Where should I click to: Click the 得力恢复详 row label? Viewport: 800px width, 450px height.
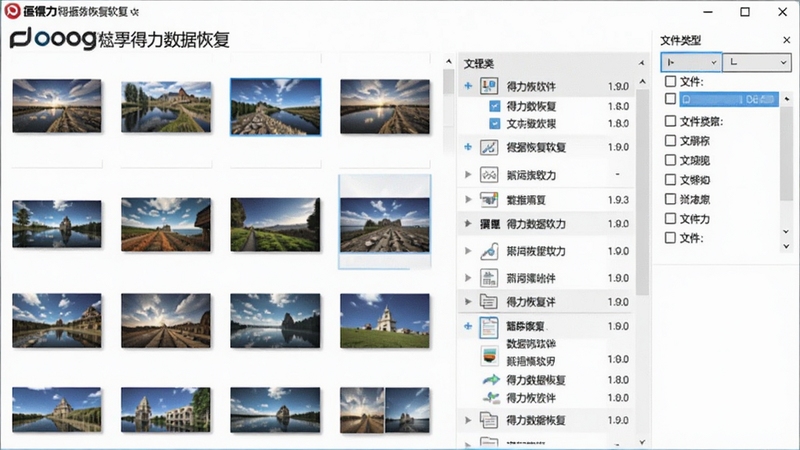tap(531, 302)
